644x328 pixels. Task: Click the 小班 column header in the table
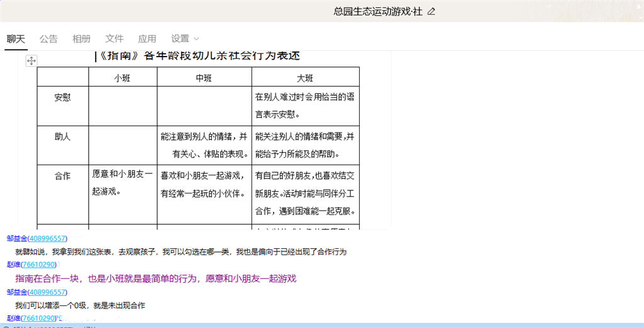tap(123, 78)
